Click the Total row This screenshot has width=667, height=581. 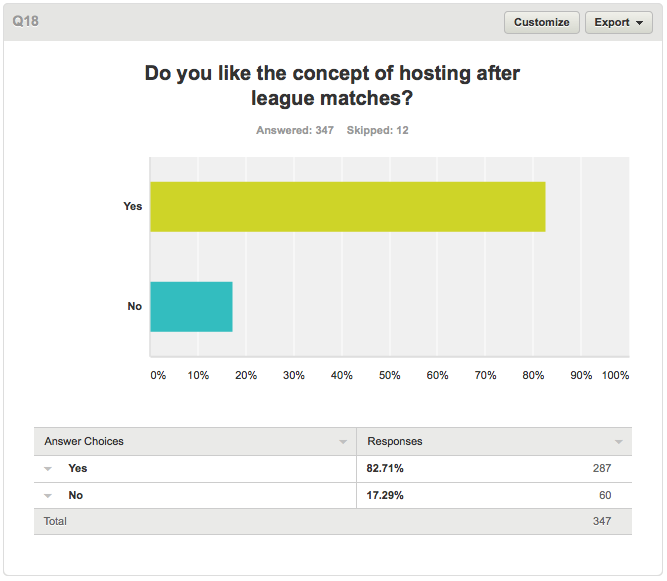click(x=333, y=521)
